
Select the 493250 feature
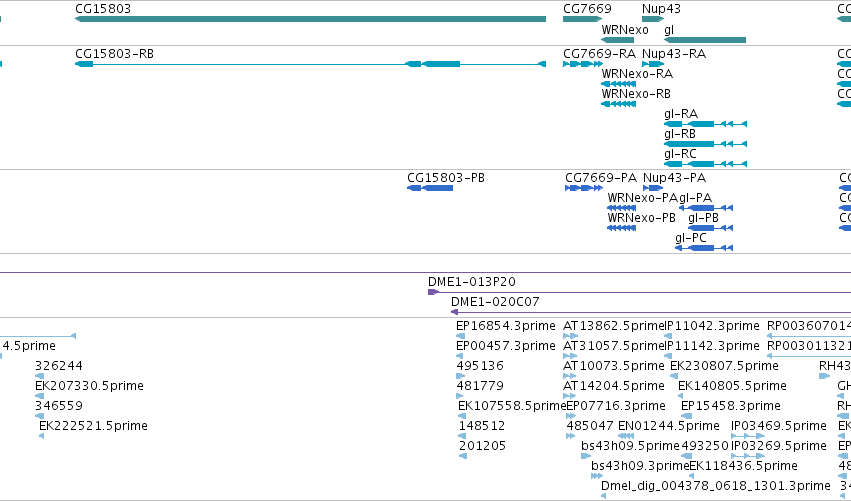[x=687, y=456]
